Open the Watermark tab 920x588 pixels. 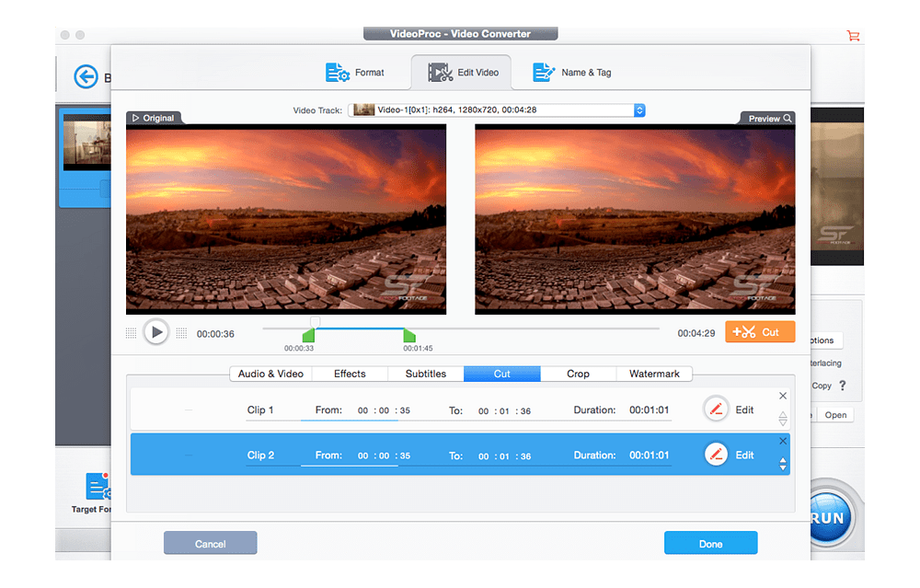[654, 374]
